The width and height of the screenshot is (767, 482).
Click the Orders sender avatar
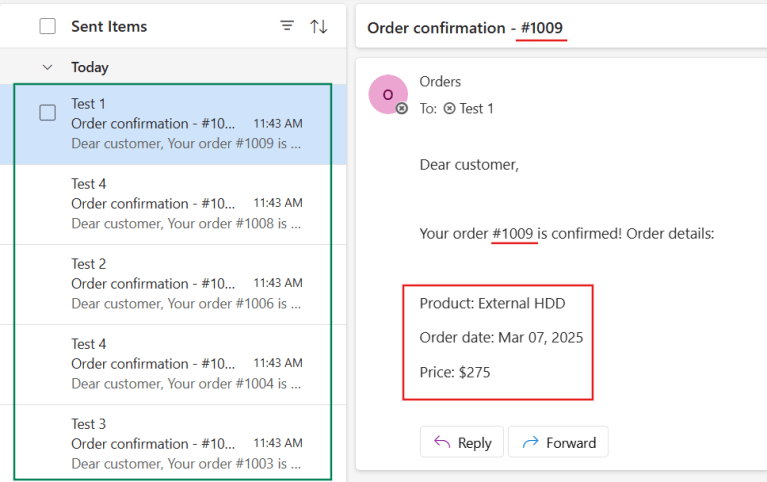[x=388, y=94]
